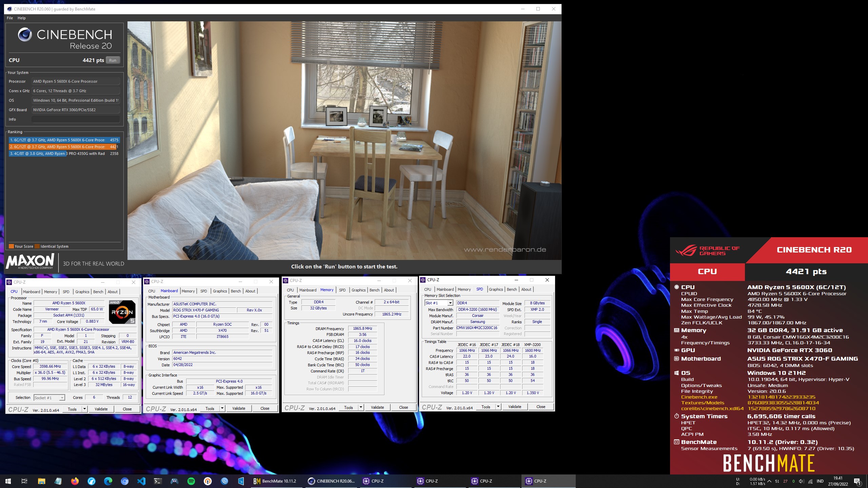
Task: Open Chromium browser from the taskbar
Action: [x=124, y=481]
